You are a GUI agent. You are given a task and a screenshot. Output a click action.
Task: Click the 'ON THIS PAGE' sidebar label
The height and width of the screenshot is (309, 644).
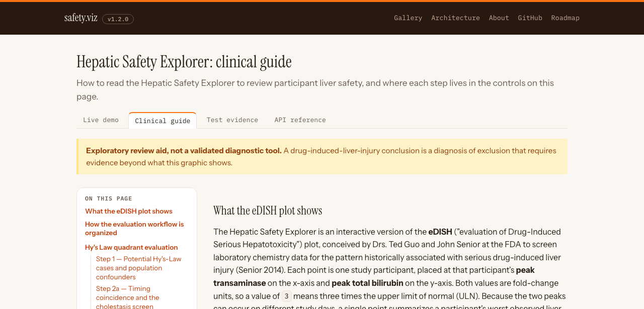point(109,198)
